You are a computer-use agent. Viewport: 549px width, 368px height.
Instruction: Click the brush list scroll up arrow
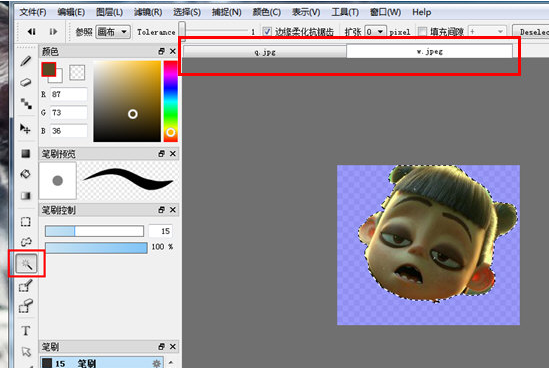[171, 362]
